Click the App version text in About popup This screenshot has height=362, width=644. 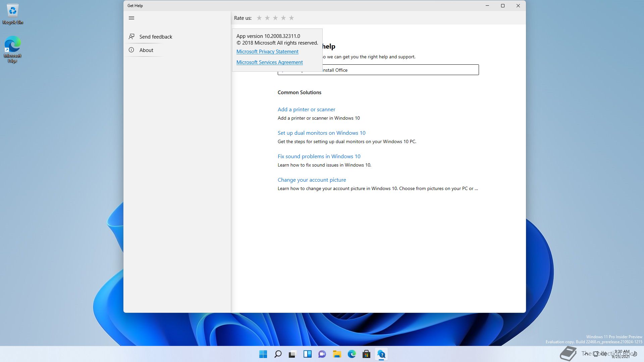point(268,36)
